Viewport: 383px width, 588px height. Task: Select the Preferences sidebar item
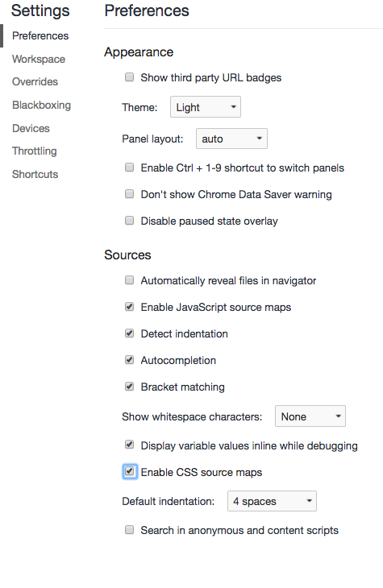40,36
